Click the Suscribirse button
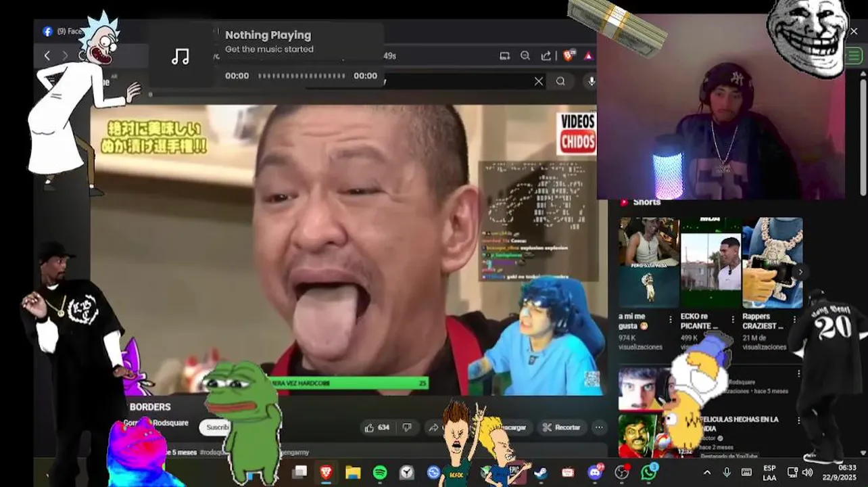This screenshot has width=868, height=487. [215, 427]
